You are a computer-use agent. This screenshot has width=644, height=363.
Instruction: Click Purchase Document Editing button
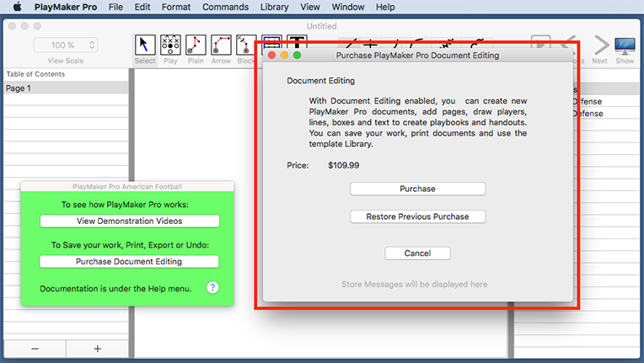click(129, 261)
